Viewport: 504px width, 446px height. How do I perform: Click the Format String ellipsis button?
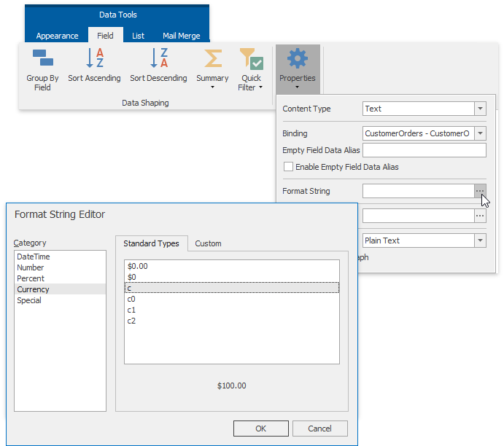click(479, 191)
